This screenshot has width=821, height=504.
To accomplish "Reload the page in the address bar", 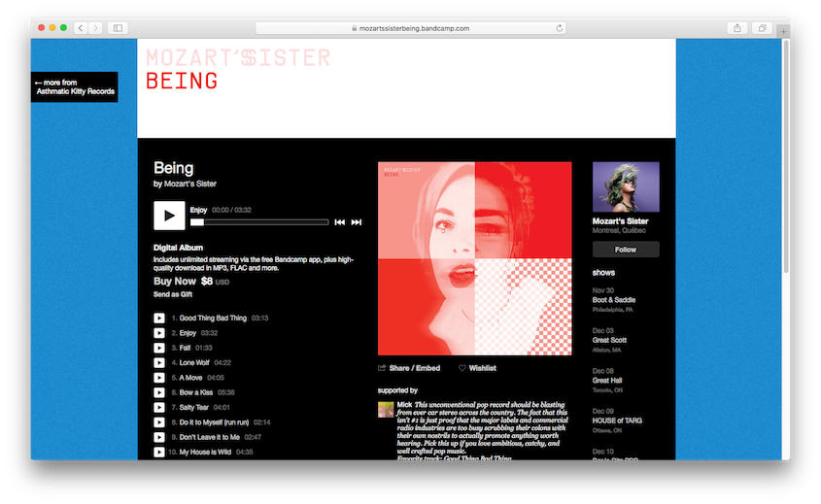I will (560, 28).
